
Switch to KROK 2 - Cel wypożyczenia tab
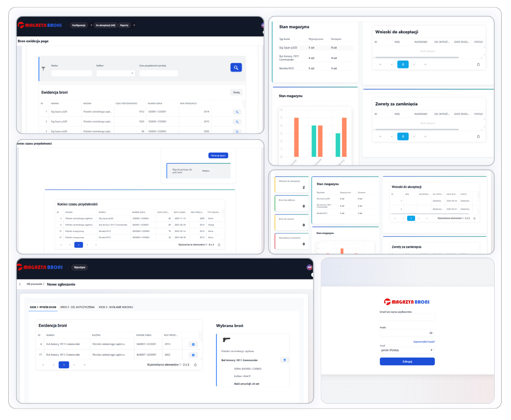pos(78,307)
